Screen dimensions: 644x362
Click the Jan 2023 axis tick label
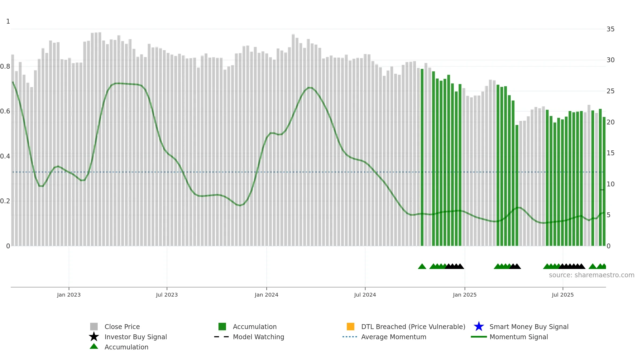pos(69,295)
